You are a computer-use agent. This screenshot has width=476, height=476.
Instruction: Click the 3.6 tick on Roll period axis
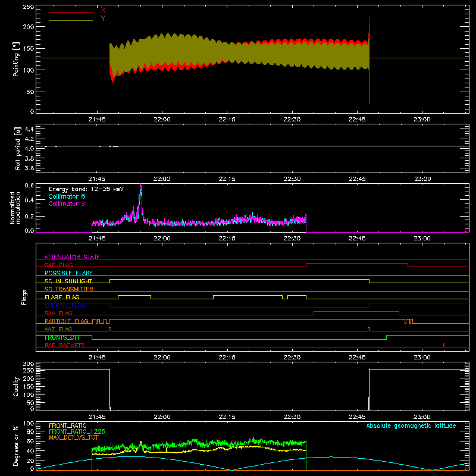29,168
